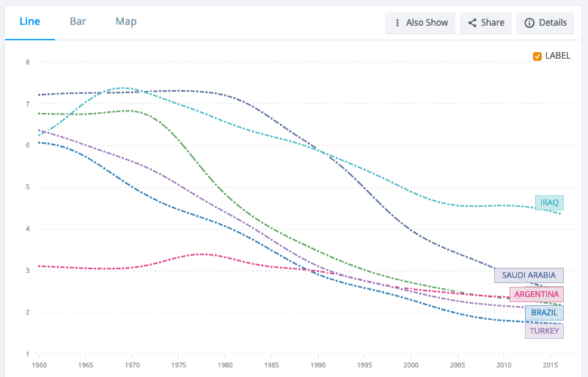Select the Line tab

coord(29,21)
